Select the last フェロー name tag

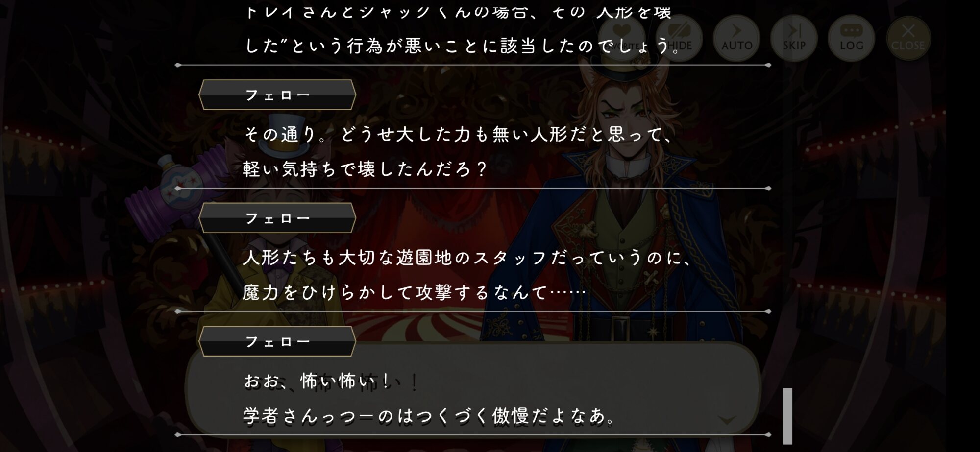(x=277, y=341)
